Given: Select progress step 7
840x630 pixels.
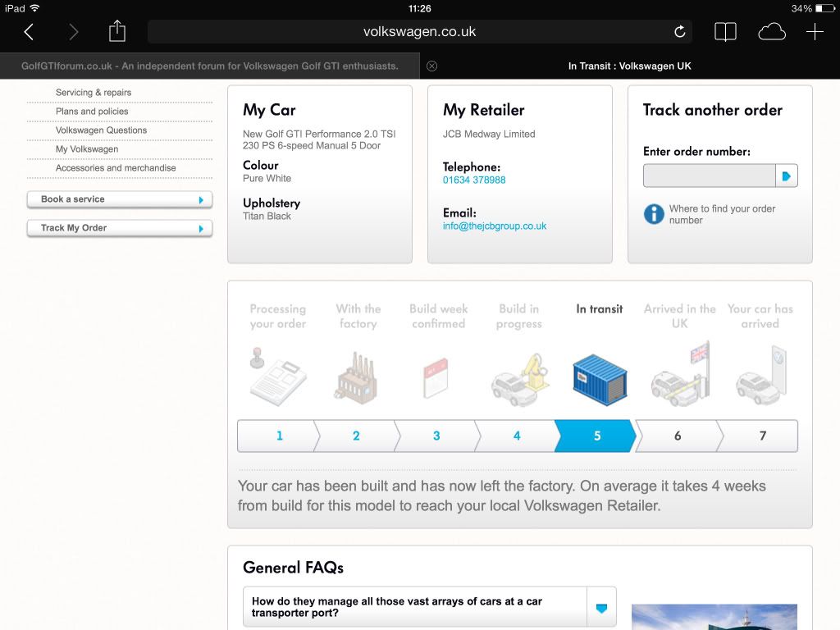Looking at the screenshot, I should pyautogui.click(x=763, y=436).
